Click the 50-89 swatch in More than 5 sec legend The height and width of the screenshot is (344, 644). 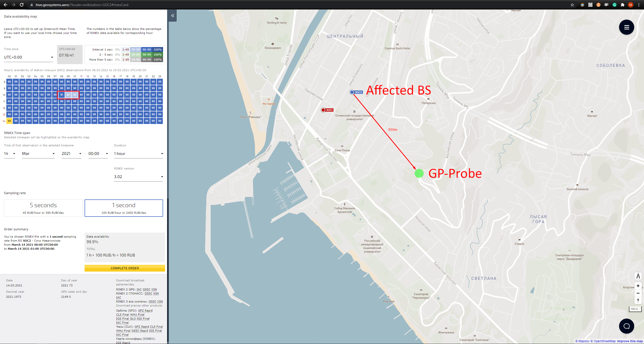(x=136, y=60)
